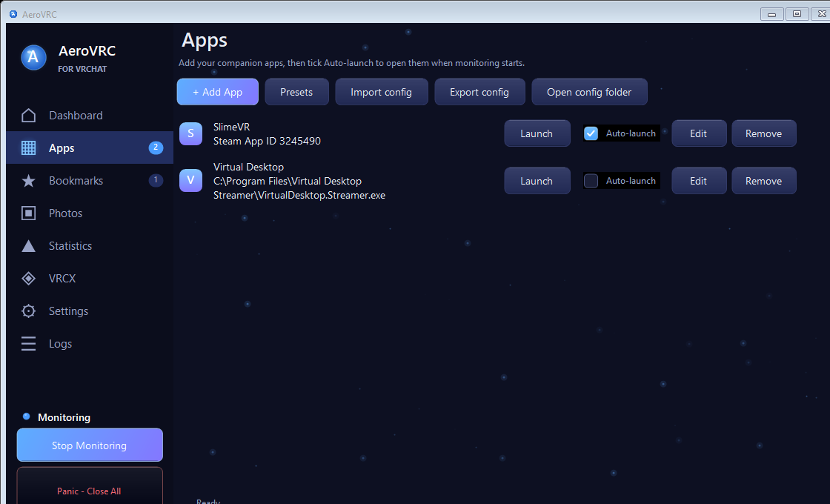Remove the SlimeVR app
Viewport: 830px width, 504px height.
pyautogui.click(x=764, y=133)
